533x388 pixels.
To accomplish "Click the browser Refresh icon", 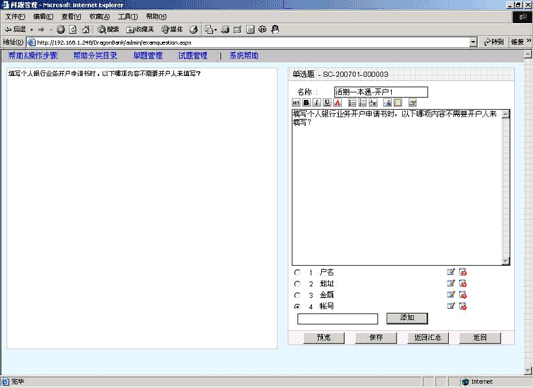I will (73, 30).
